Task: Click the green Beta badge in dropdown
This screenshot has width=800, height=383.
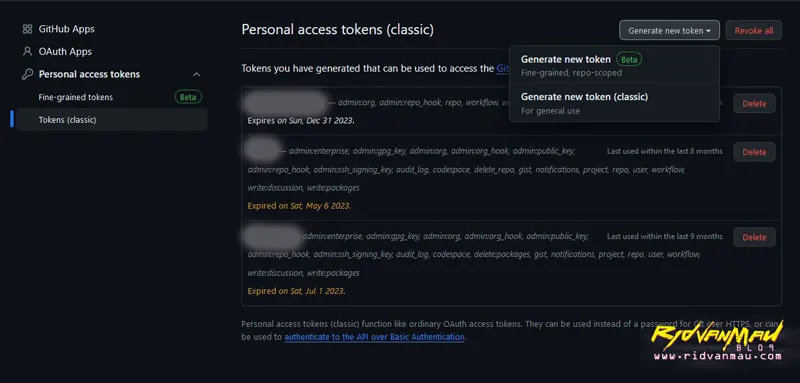Action: coord(629,59)
